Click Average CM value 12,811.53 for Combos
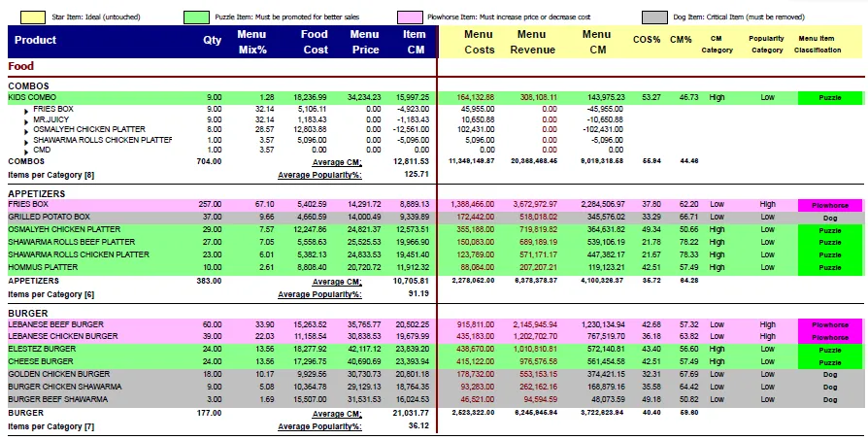 point(411,161)
